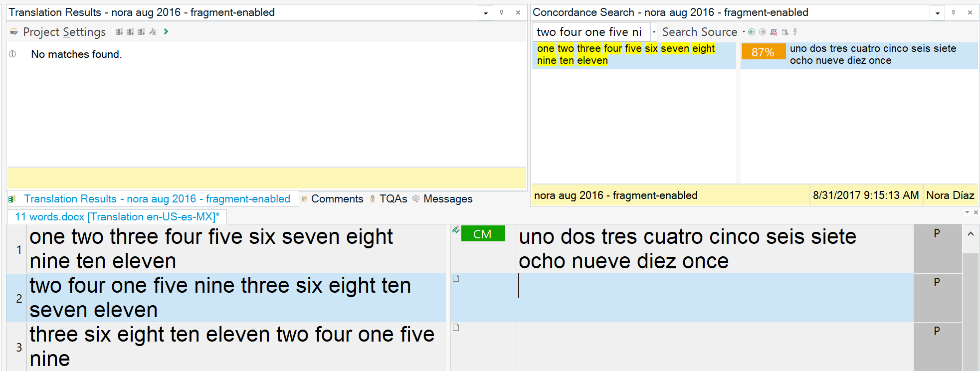Image resolution: width=980 pixels, height=371 pixels.
Task: Click the CM match status badge
Action: click(483, 234)
